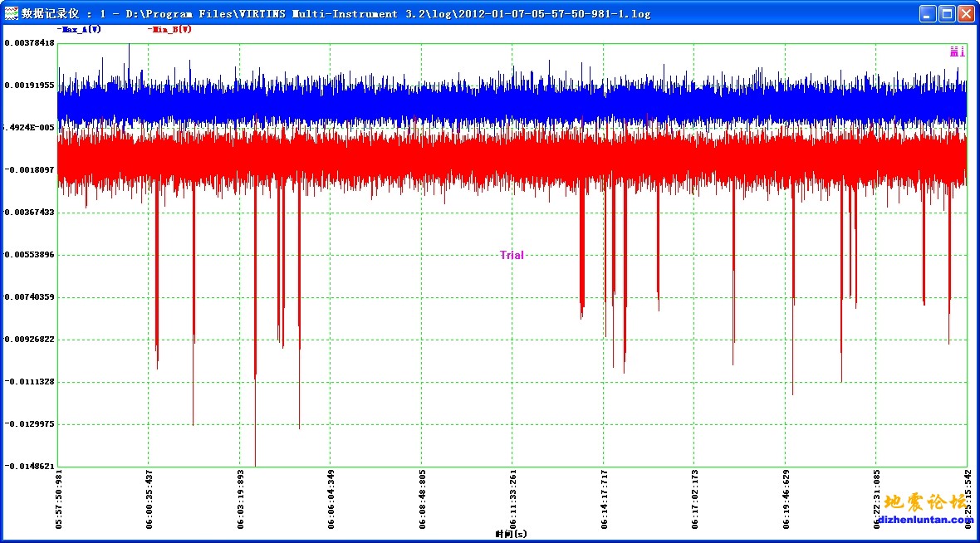This screenshot has width=980, height=543.
Task: Click y-axis value -0.00740359
Action: [x=29, y=296]
